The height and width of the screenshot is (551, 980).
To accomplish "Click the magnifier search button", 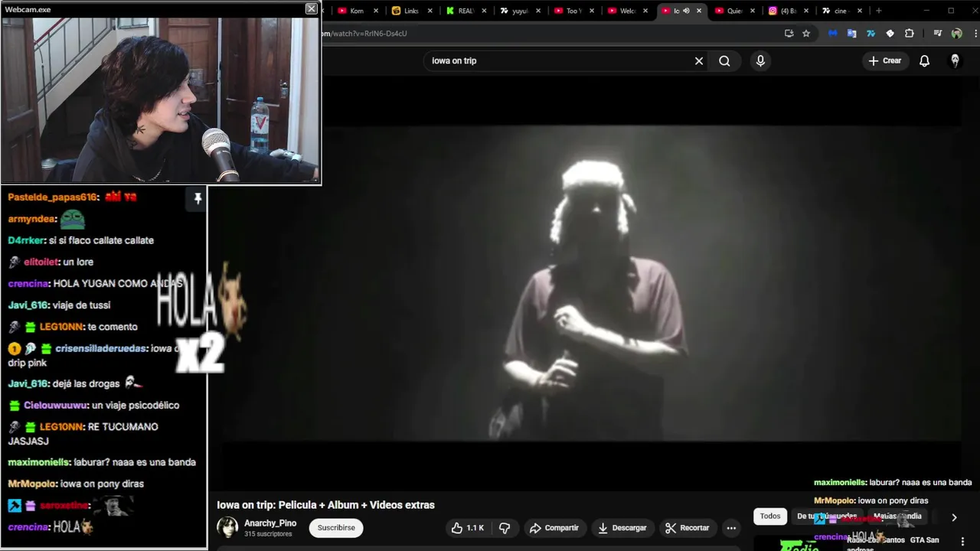I will coord(724,60).
